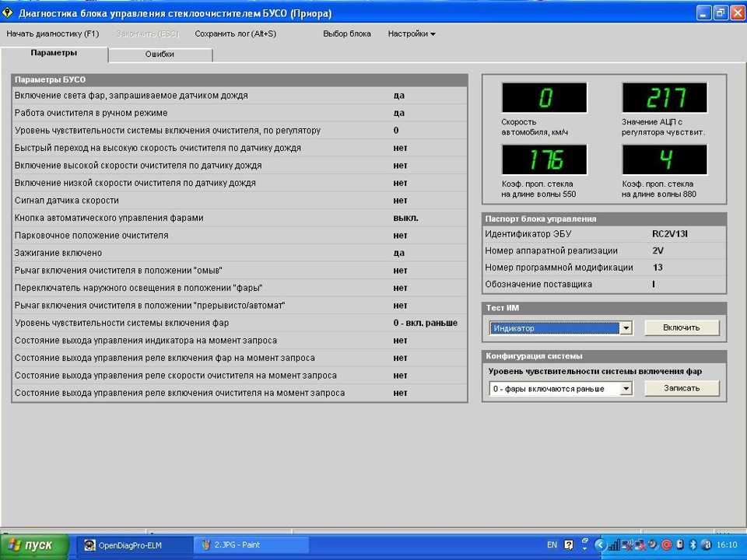Open the Windows Start 'пуск' button

[x=33, y=546]
